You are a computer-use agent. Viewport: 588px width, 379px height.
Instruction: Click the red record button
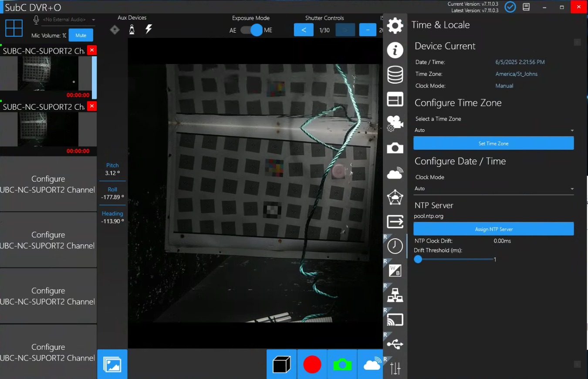pos(312,364)
